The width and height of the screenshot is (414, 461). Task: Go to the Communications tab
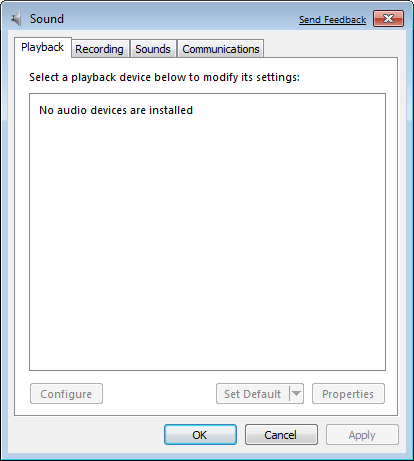coord(221,49)
